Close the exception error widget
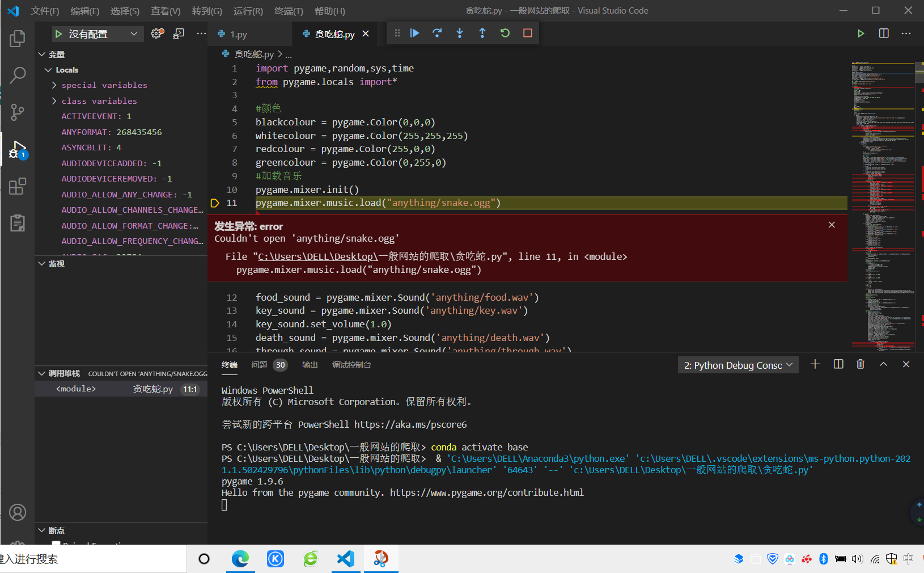 [832, 225]
